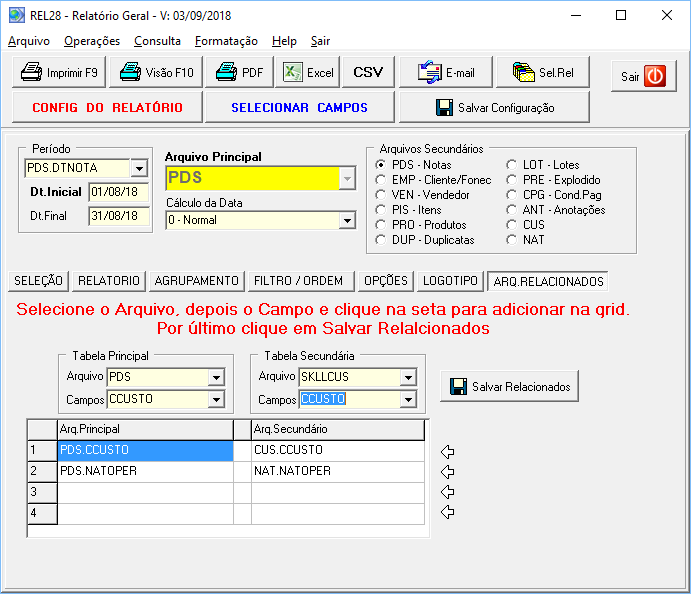The height and width of the screenshot is (594, 691).
Task: Click the Arq.Secundário column header
Action: [338, 430]
